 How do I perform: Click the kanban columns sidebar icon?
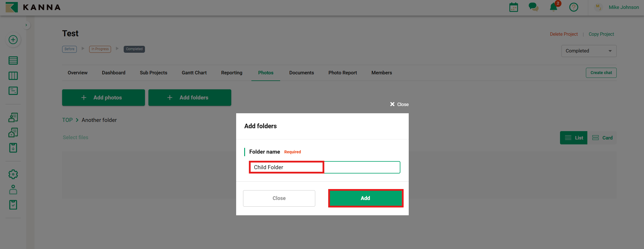click(13, 76)
